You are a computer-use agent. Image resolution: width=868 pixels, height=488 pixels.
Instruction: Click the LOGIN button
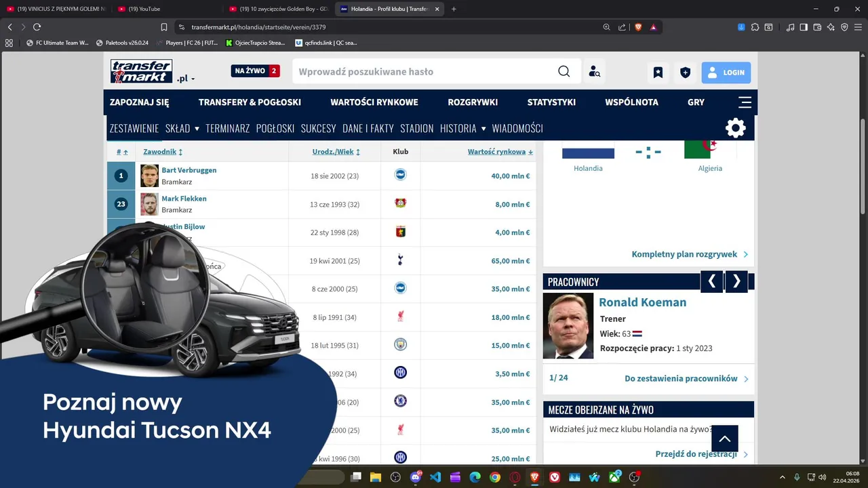click(x=726, y=73)
